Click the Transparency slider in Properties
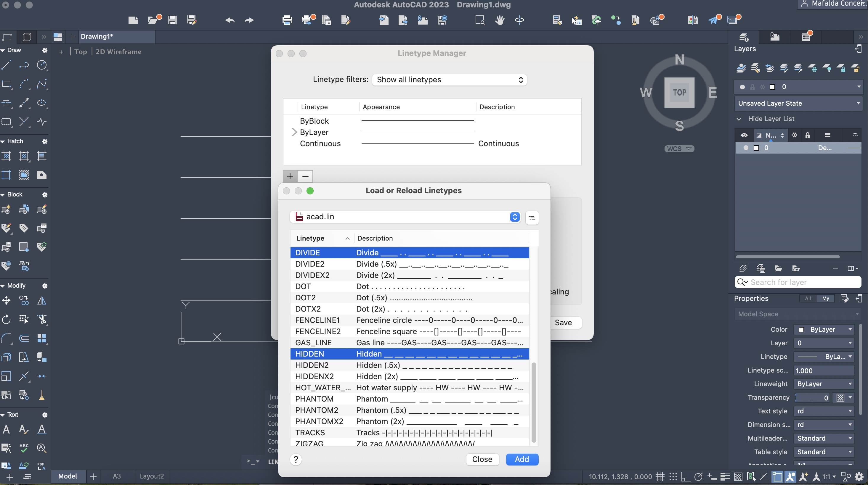The image size is (868, 485). (811, 398)
